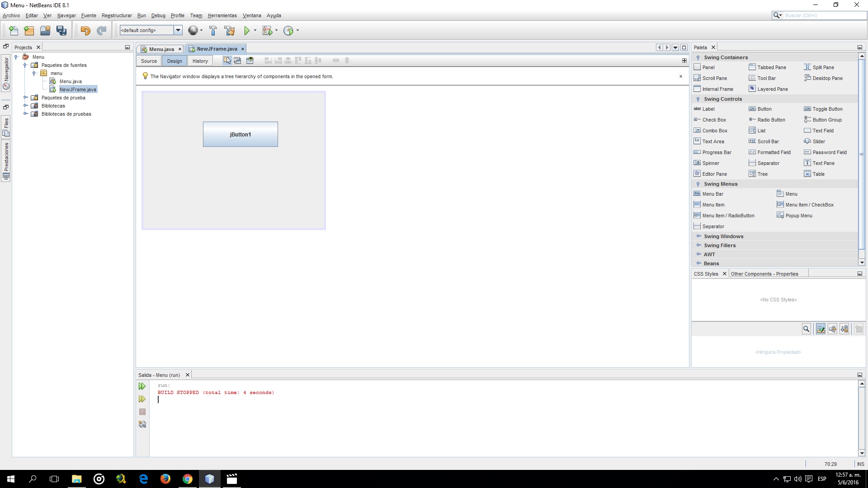Click the New File toolbar icon

click(x=13, y=30)
